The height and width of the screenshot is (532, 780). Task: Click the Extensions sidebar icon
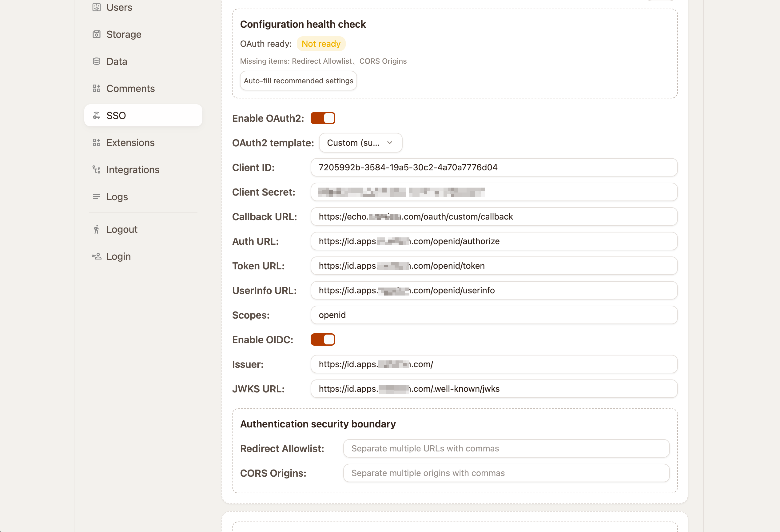click(x=96, y=142)
